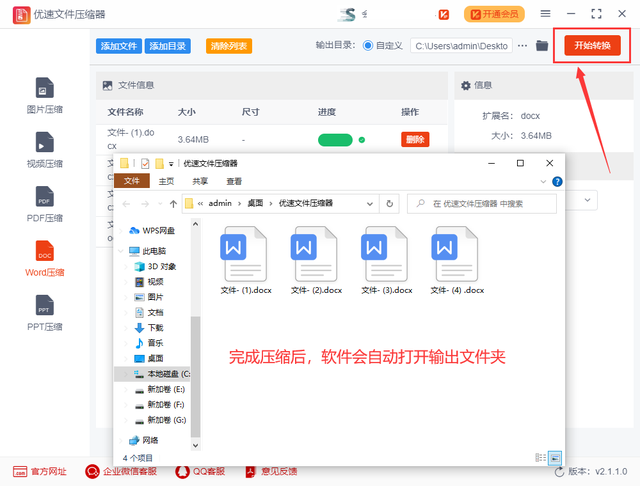Open recent locations dropdown next to forward arrow
The height and width of the screenshot is (486, 640).
point(160,204)
